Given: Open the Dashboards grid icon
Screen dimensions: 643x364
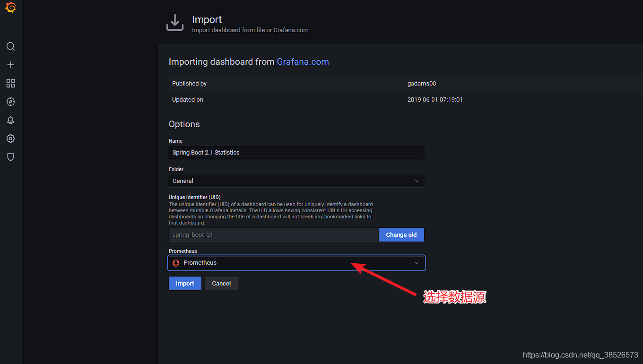Looking at the screenshot, I should click(x=10, y=83).
